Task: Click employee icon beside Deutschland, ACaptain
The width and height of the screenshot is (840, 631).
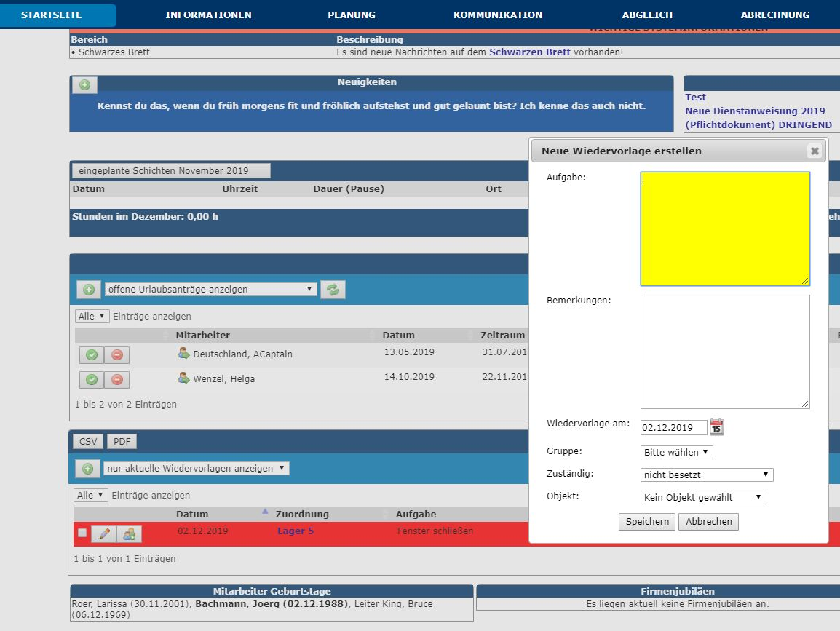Action: [183, 353]
